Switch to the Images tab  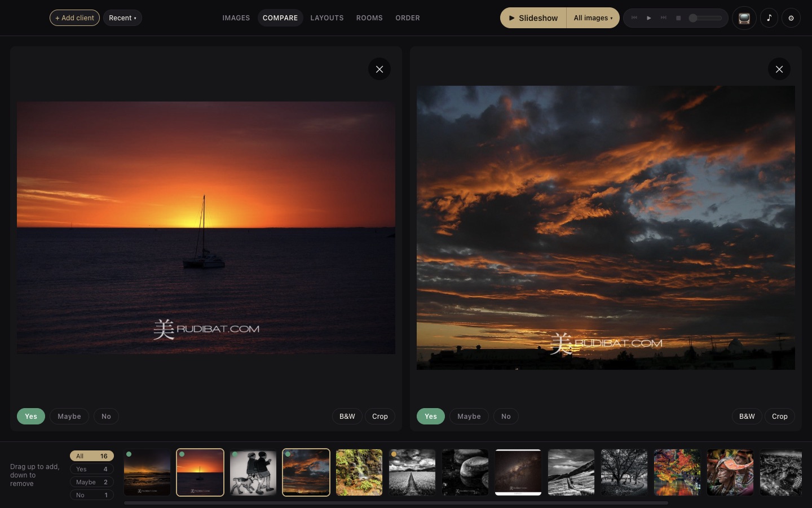click(x=236, y=18)
